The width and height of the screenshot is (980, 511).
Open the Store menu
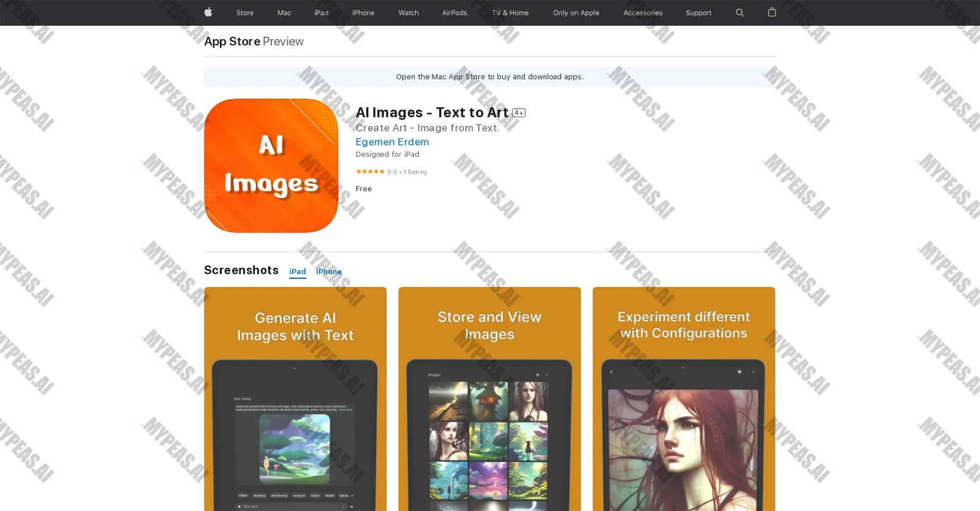[x=245, y=13]
